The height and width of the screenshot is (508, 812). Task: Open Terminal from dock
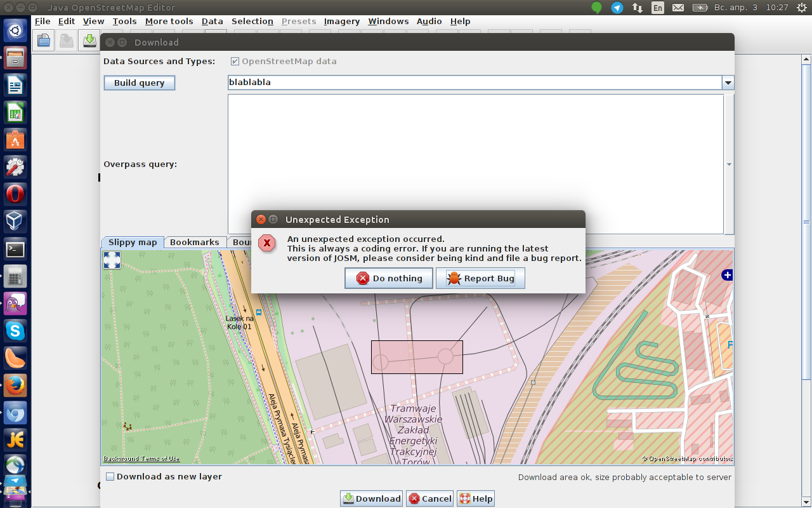[x=15, y=248]
